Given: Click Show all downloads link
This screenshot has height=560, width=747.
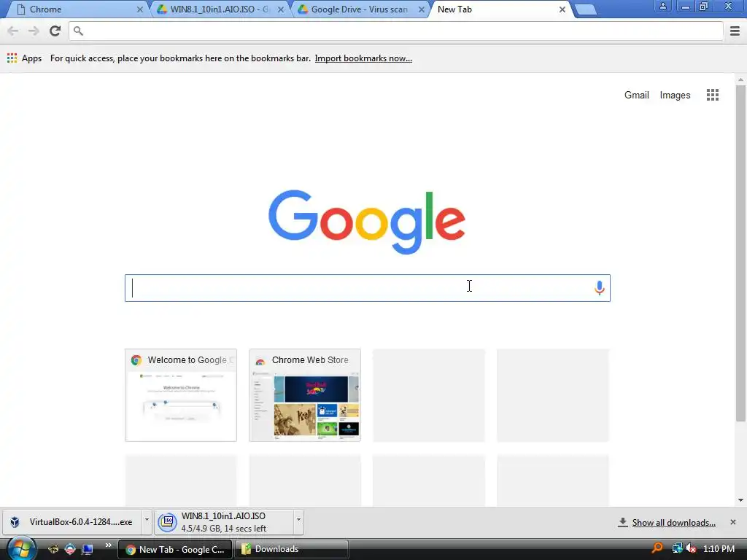Looking at the screenshot, I should [673, 522].
